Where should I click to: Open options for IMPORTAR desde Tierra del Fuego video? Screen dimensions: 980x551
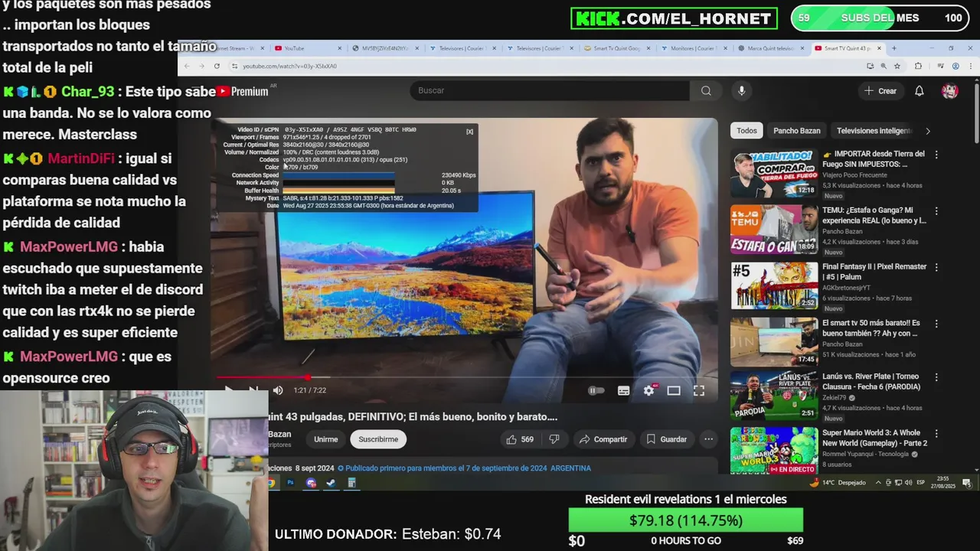[x=936, y=155]
